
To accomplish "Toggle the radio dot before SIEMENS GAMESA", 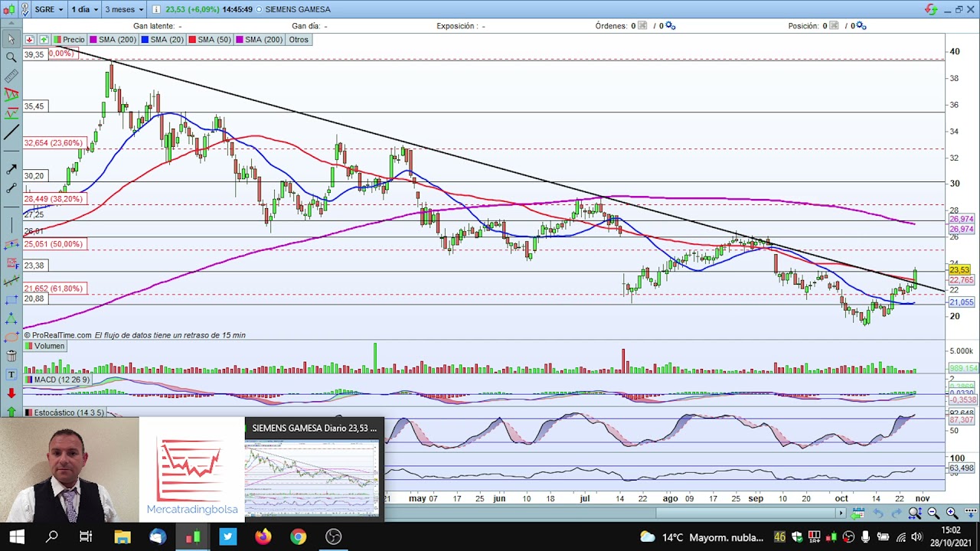I will click(x=259, y=9).
